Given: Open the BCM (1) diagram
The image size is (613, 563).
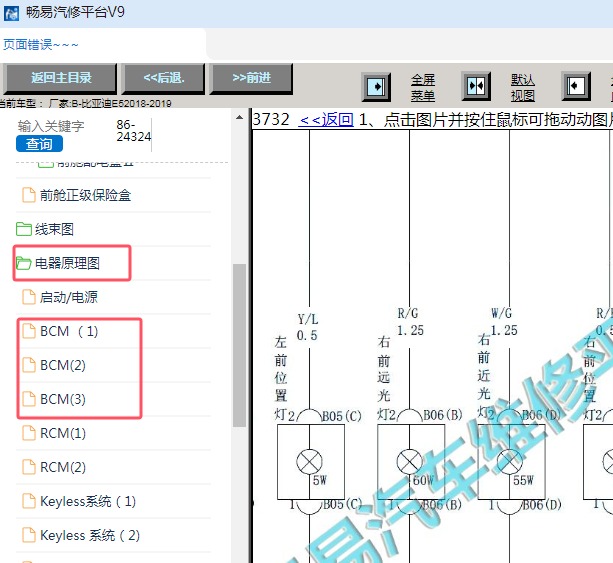Looking at the screenshot, I should point(69,331).
